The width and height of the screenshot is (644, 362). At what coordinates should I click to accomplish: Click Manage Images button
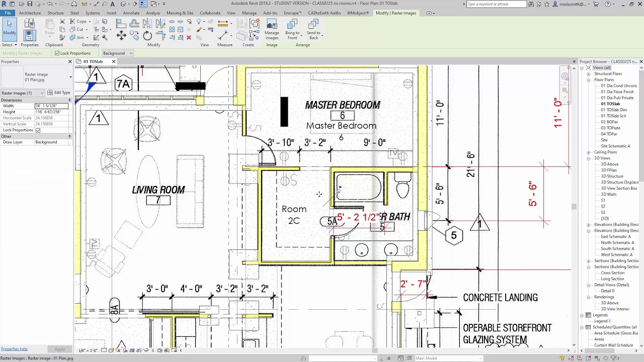[272, 30]
